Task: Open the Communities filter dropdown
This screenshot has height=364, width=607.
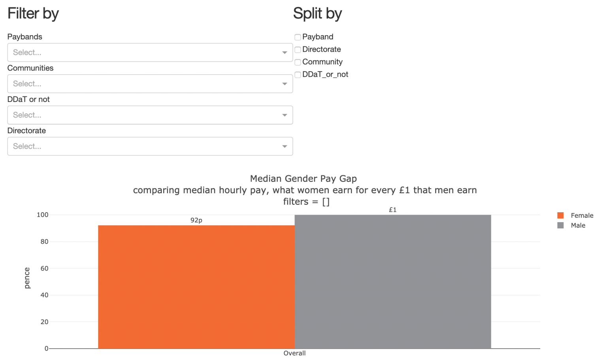Action: (x=150, y=83)
